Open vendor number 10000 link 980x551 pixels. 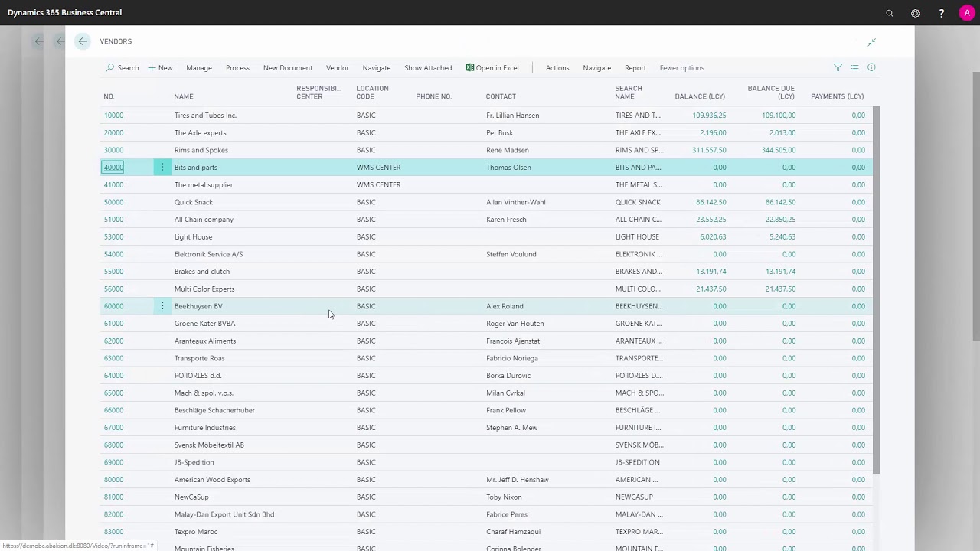point(113,116)
